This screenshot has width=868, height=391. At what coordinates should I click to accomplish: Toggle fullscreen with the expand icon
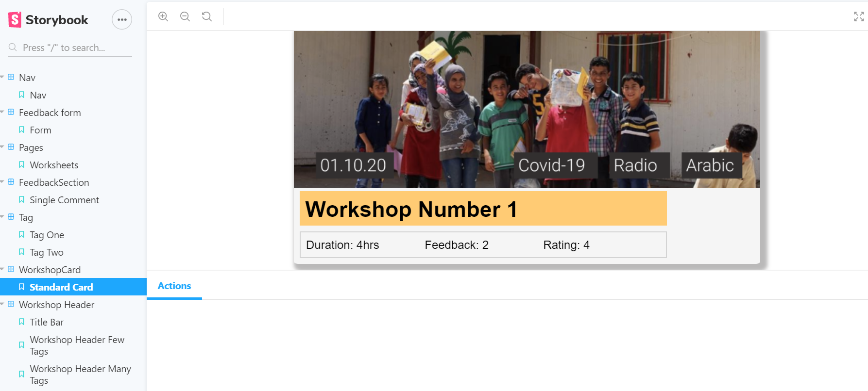(859, 16)
